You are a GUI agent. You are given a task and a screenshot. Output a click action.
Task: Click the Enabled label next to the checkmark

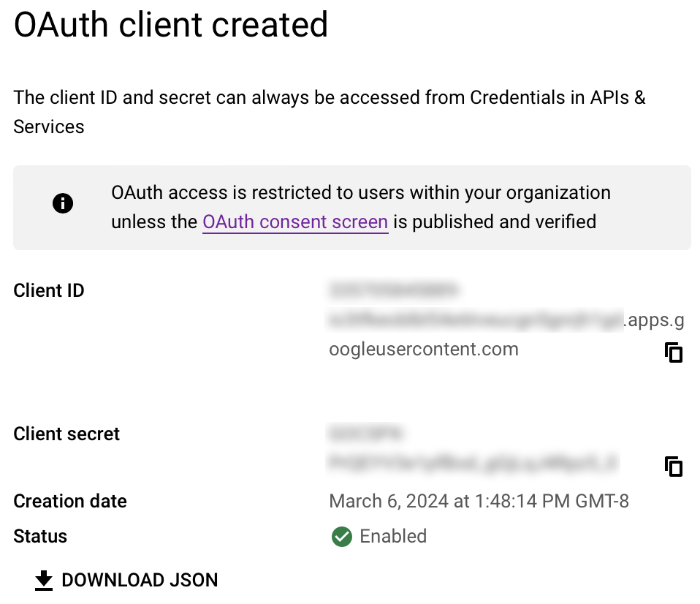coord(392,537)
